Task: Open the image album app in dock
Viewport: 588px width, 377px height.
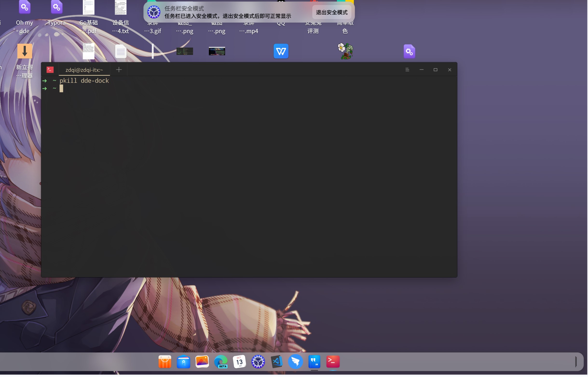Action: (202, 362)
